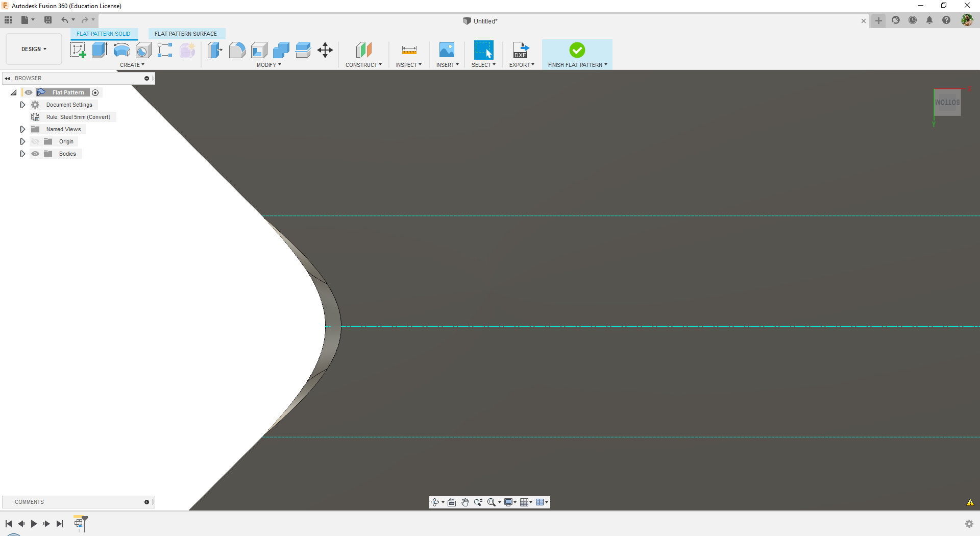
Task: Click the Construct plane icon
Action: 364,50
